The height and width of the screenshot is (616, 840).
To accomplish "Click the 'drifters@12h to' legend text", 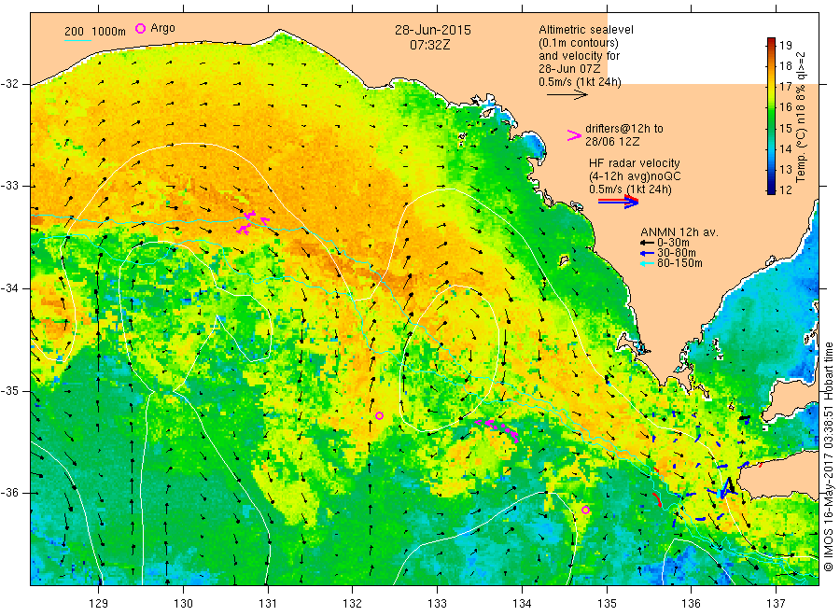I will [x=624, y=129].
